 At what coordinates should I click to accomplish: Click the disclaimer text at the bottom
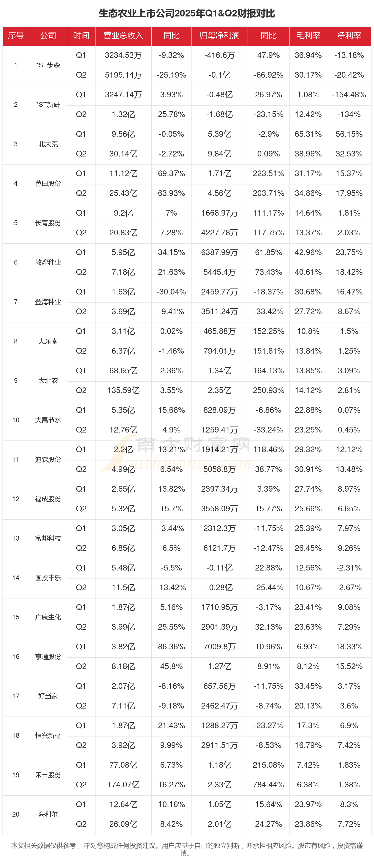coord(187,849)
